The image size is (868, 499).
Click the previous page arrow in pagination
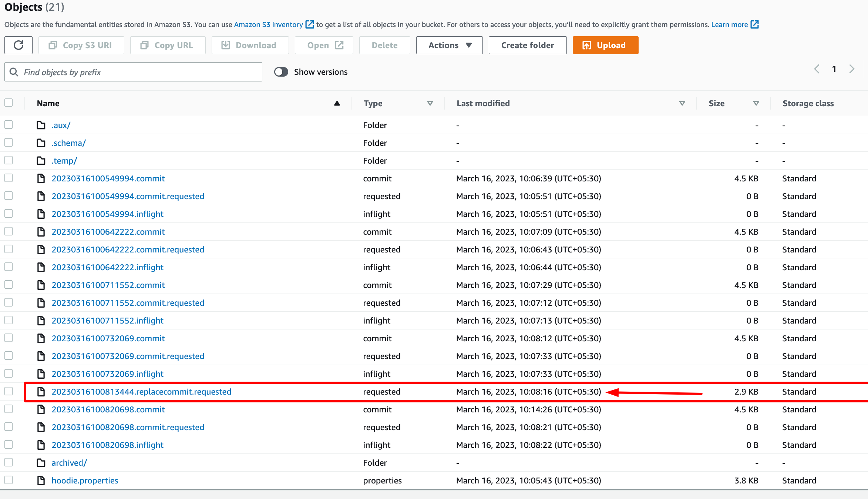coord(817,69)
